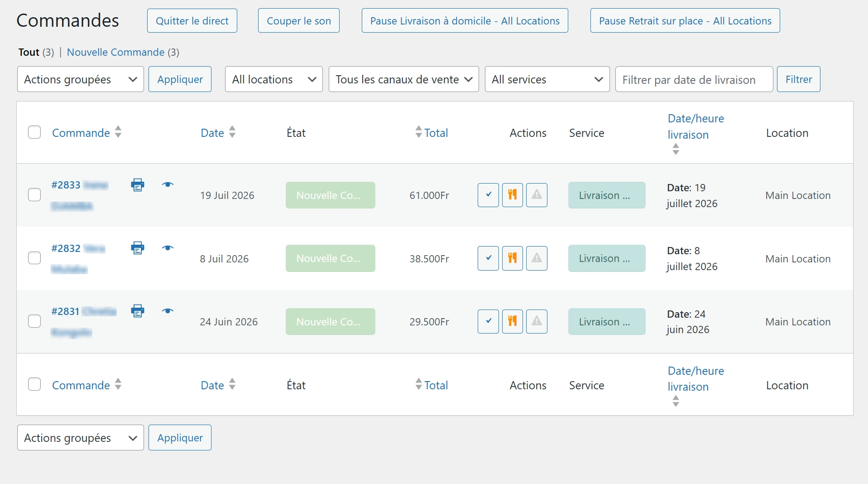This screenshot has width=868, height=484.
Task: Focus the Filtrer par date de livraison field
Action: click(x=694, y=79)
